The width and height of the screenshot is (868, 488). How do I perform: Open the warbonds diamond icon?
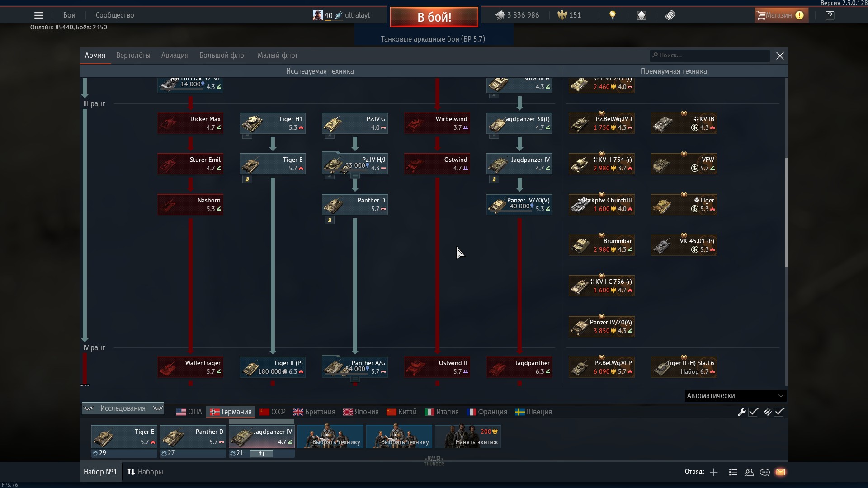coord(642,15)
